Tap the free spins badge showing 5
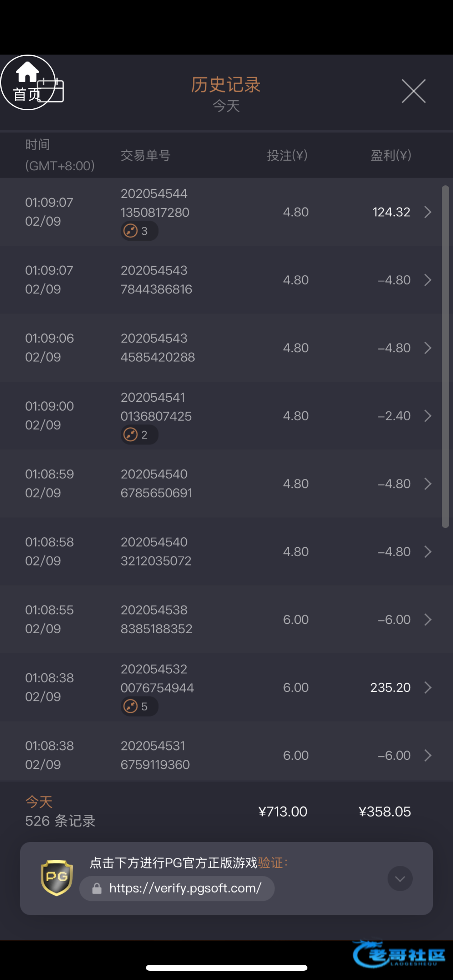This screenshot has width=453, height=980. click(139, 706)
